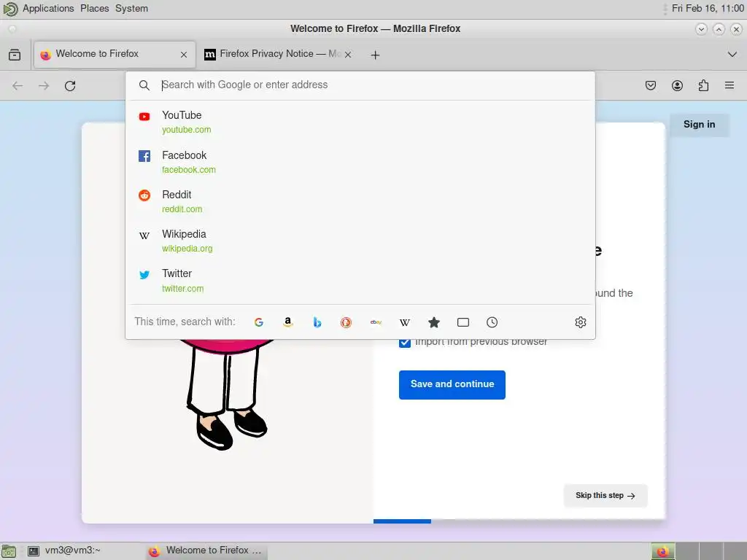The image size is (747, 560).
Task: Choose Wikipedia suggestion in URL list
Action: (360, 241)
